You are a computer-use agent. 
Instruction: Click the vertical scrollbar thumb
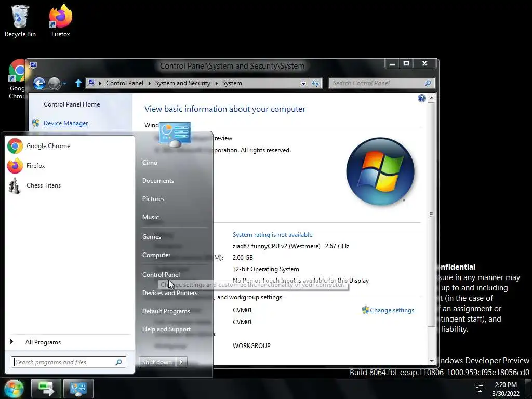[432, 215]
